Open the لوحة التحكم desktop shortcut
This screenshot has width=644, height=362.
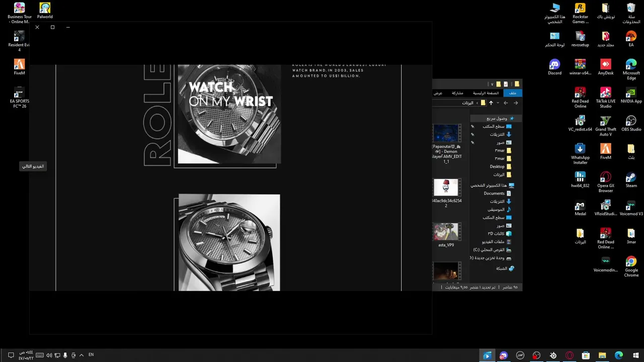tap(554, 38)
